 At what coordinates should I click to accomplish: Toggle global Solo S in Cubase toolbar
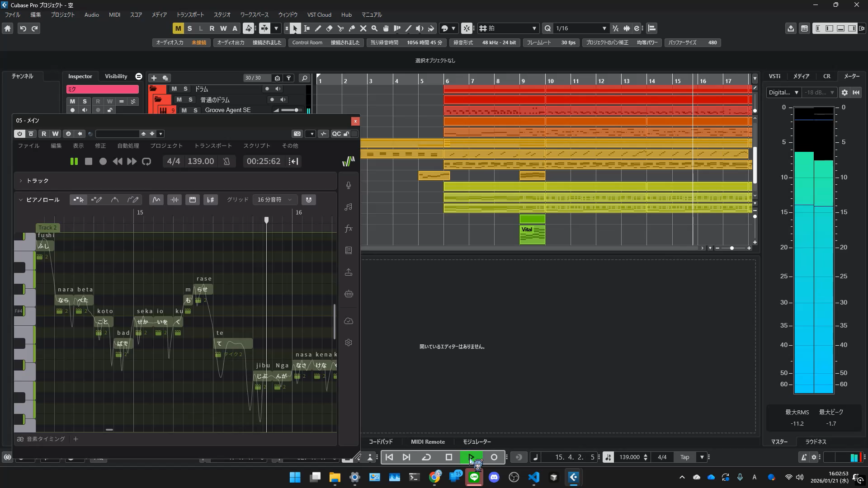189,28
